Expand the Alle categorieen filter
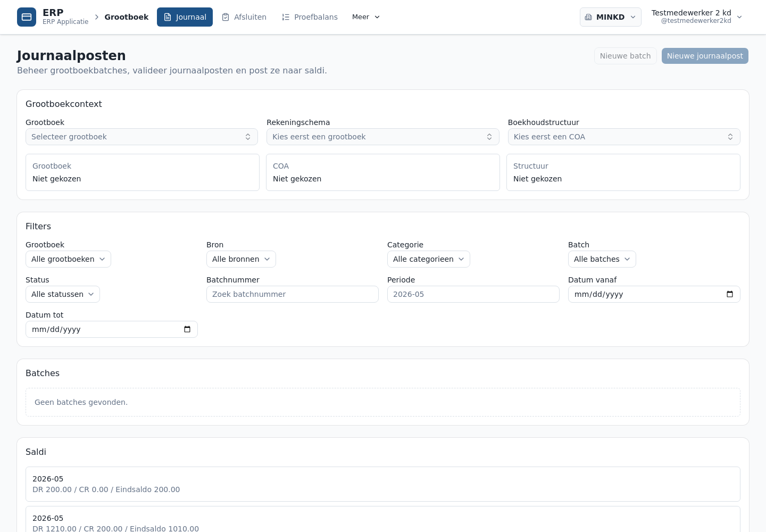The width and height of the screenshot is (766, 532). [428, 259]
